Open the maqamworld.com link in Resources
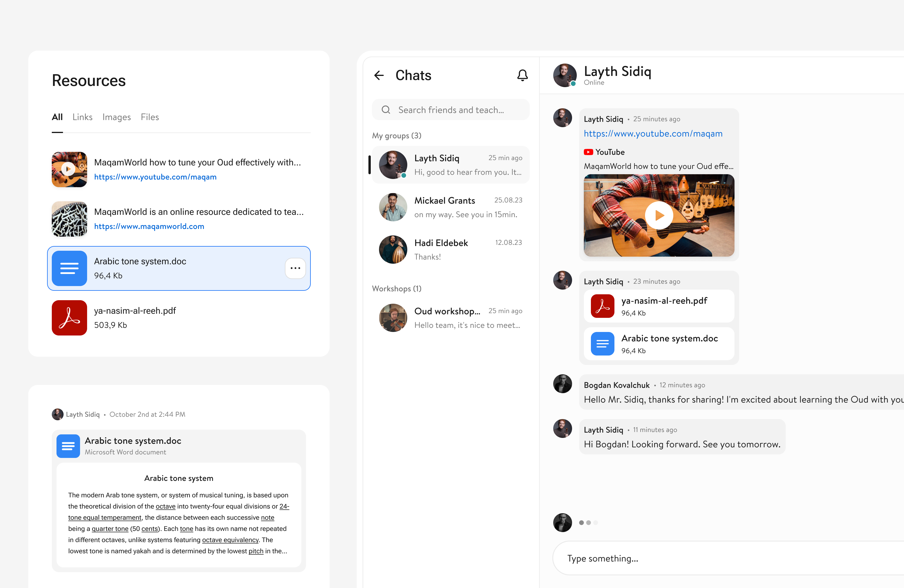 pos(149,226)
